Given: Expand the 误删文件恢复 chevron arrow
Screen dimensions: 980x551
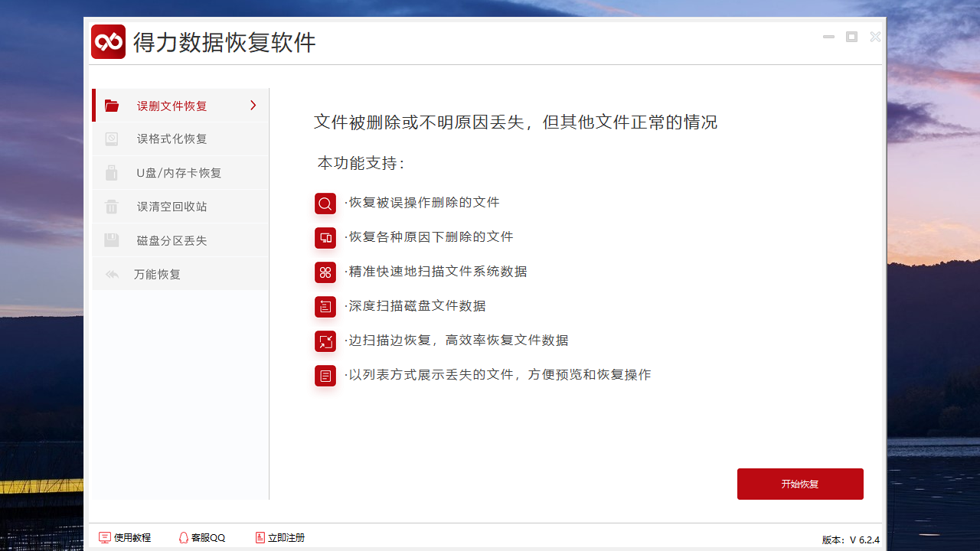Looking at the screenshot, I should 253,105.
